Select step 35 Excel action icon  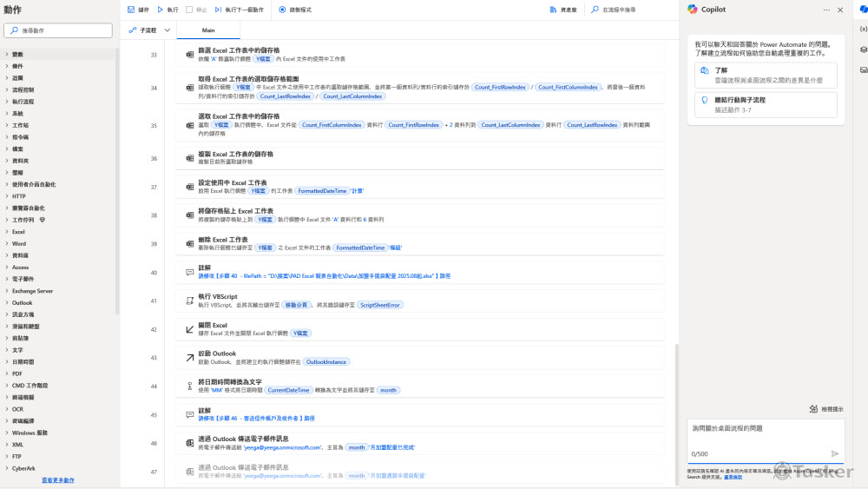click(x=190, y=125)
